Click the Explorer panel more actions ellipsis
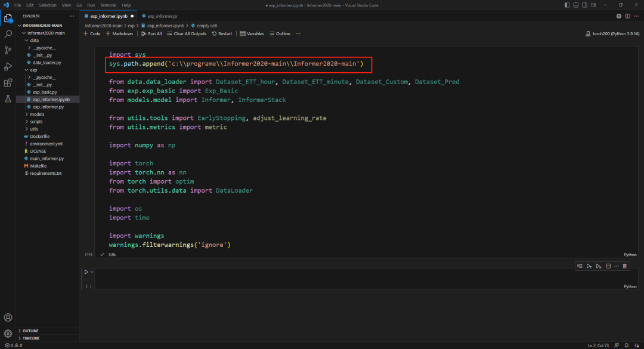 tap(72, 16)
